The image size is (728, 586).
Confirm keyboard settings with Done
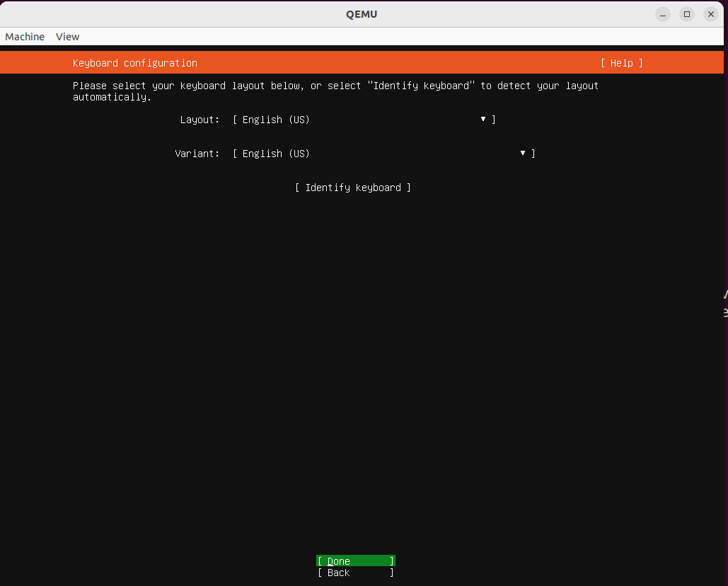[355, 561]
